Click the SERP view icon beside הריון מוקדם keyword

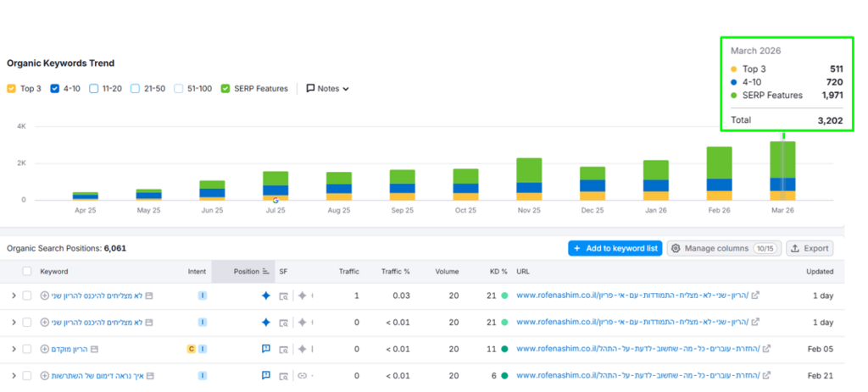(x=95, y=349)
